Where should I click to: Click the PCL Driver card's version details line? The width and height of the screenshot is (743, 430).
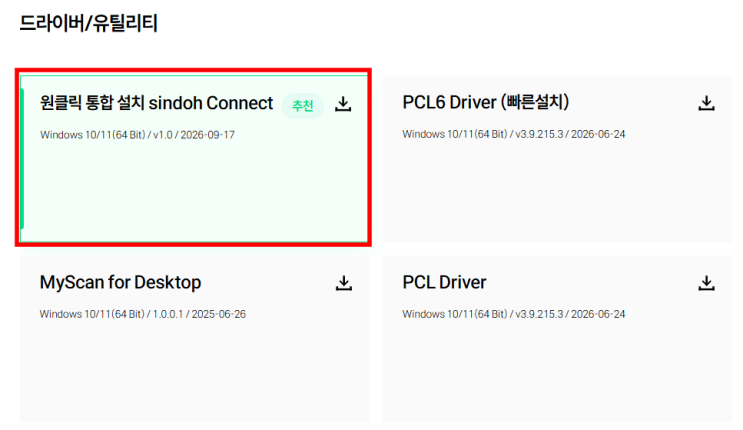(x=514, y=314)
